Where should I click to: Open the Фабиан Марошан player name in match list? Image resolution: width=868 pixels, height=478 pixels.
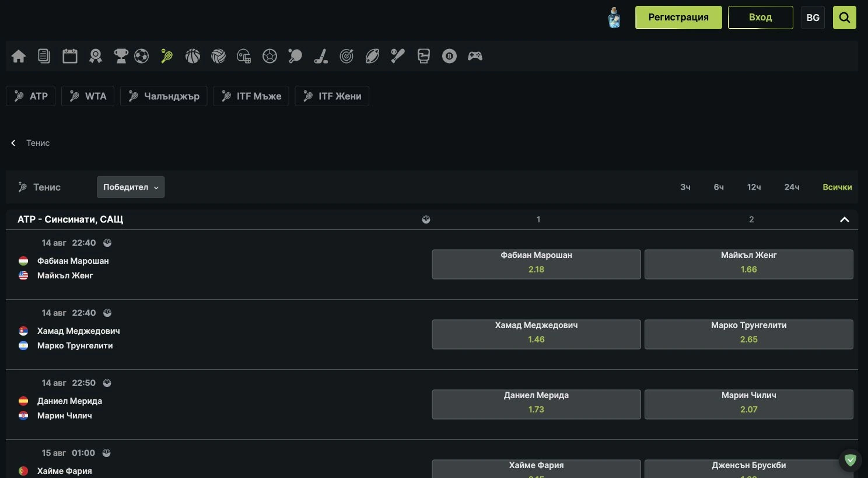click(73, 261)
